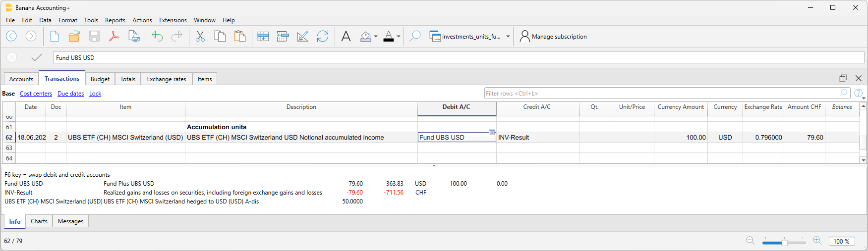This screenshot has width=868, height=251.
Task: Open the Actions menu
Action: [x=142, y=20]
